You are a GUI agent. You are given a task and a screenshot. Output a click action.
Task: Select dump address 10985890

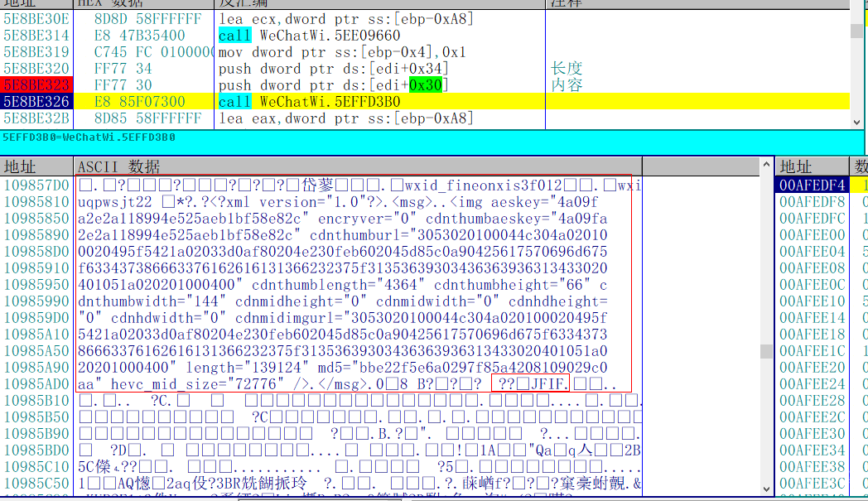(x=36, y=234)
